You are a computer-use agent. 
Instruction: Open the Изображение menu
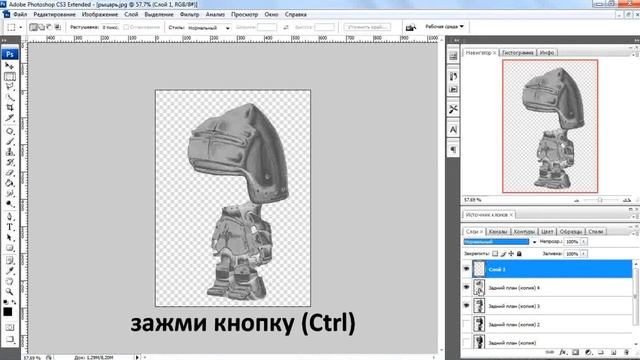click(100, 14)
